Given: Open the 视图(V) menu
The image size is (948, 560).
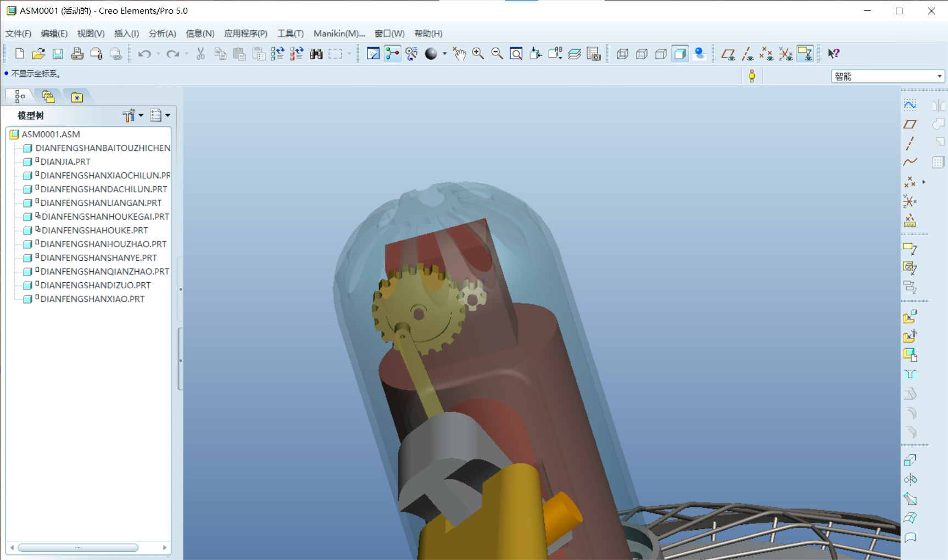Looking at the screenshot, I should pos(91,33).
